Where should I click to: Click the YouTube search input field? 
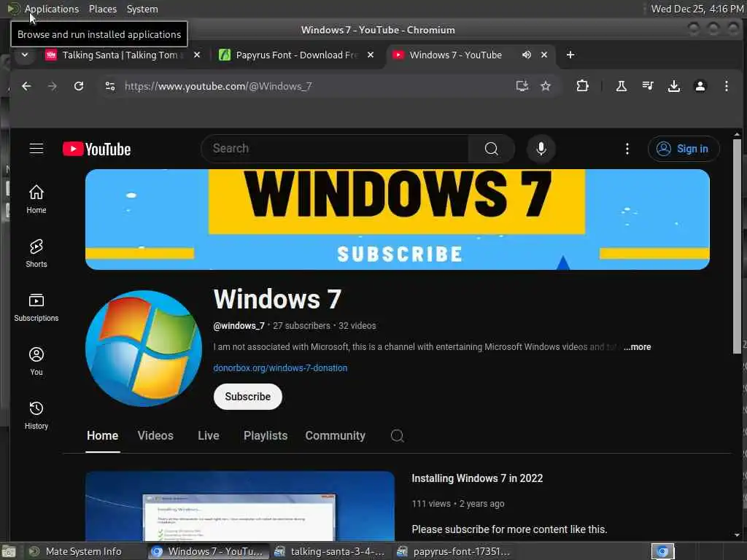336,149
